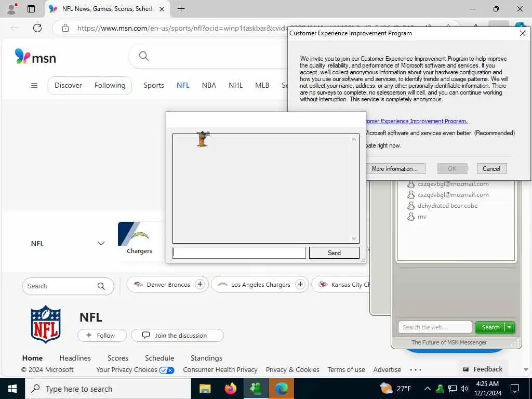Click The Future of MSN Messenger
The height and width of the screenshot is (399, 532).
449,342
